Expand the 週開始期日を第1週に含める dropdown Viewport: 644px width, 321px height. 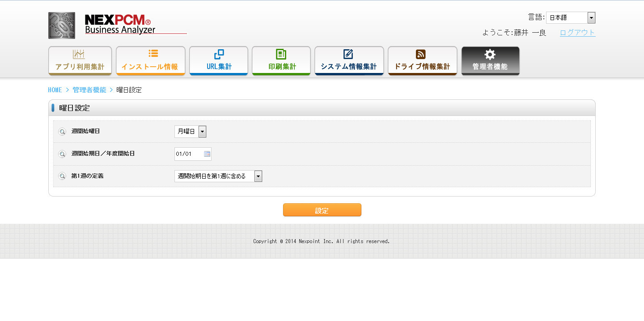pyautogui.click(x=218, y=176)
